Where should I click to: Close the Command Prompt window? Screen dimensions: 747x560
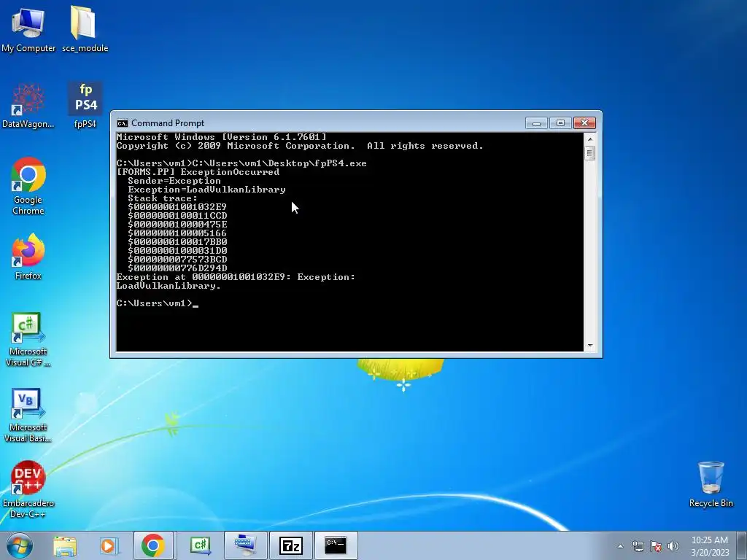point(584,123)
